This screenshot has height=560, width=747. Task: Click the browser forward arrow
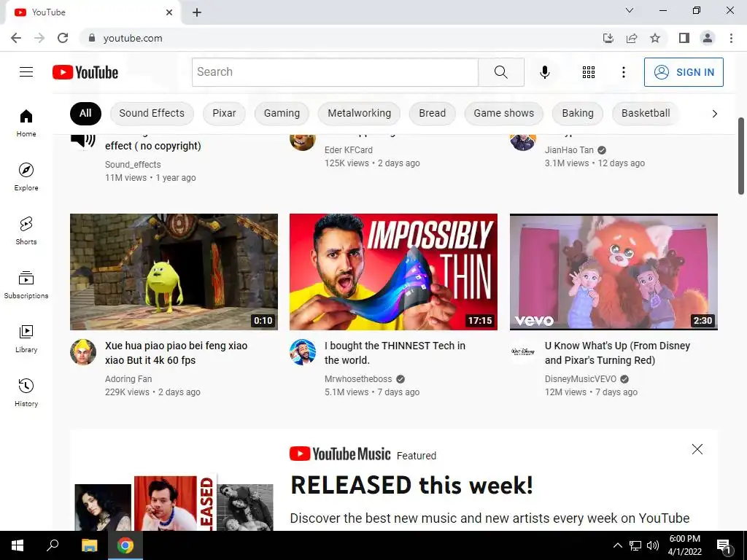point(39,38)
